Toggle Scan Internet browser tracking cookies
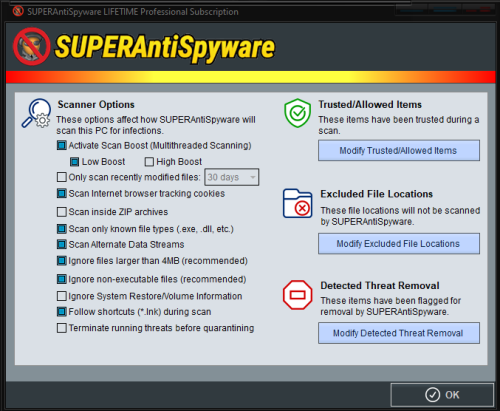 click(x=62, y=193)
